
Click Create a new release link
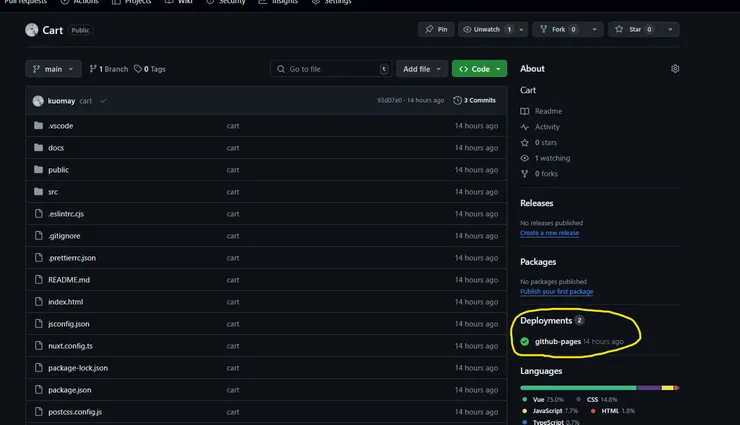[x=549, y=233]
